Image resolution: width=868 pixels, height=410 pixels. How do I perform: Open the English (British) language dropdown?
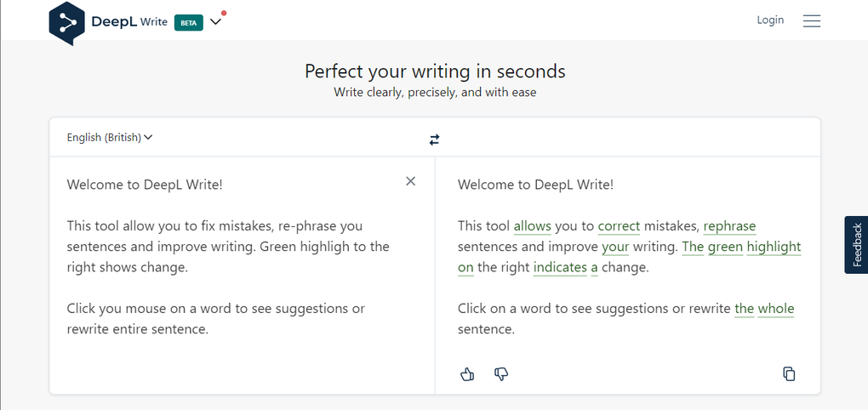pyautogui.click(x=110, y=138)
